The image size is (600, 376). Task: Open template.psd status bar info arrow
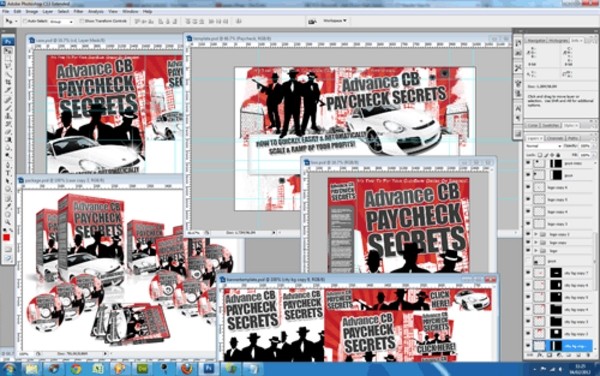[x=274, y=233]
